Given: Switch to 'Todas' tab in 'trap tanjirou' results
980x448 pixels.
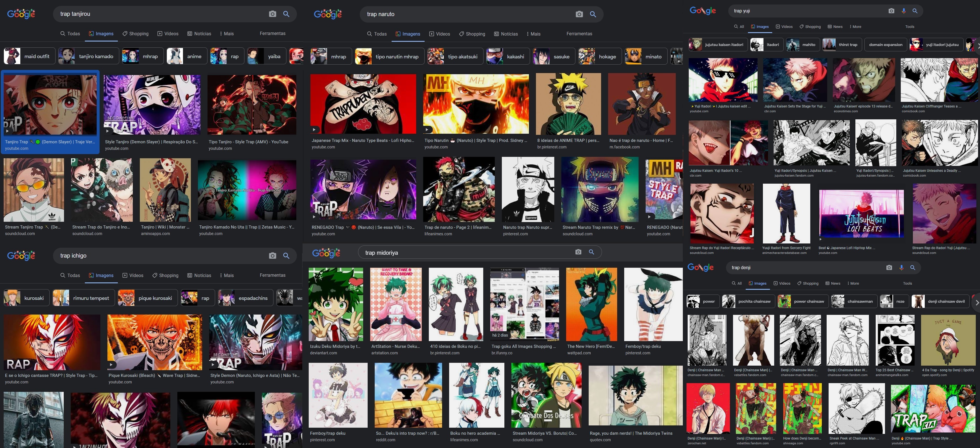Looking at the screenshot, I should (x=70, y=34).
